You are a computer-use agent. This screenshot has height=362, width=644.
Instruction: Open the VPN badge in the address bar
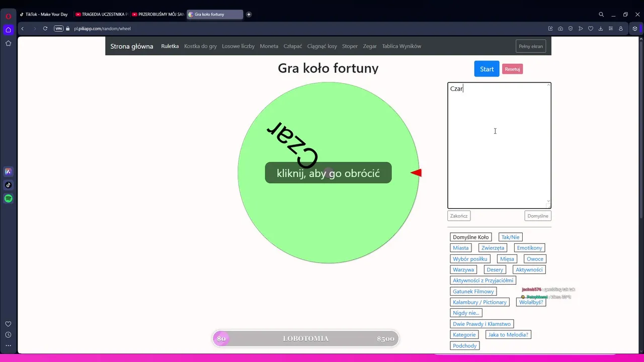coord(59,29)
